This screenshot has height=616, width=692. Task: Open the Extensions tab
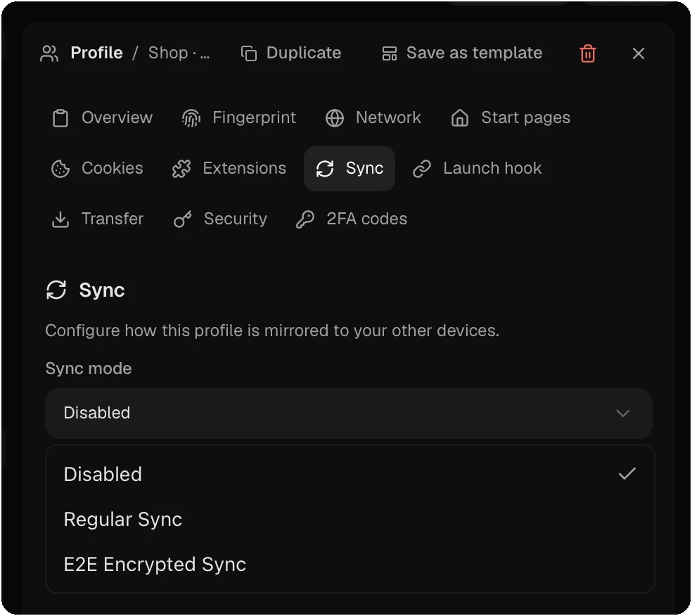(229, 169)
